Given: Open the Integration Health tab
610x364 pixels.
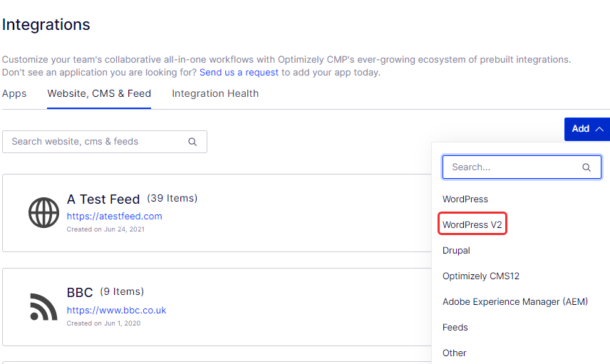Looking at the screenshot, I should pyautogui.click(x=215, y=94).
